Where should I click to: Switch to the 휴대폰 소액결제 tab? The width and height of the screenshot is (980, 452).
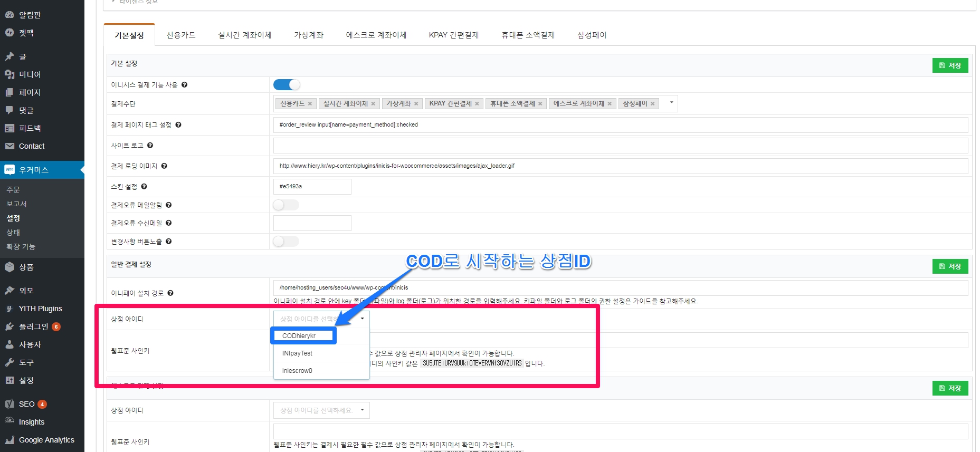tap(528, 35)
